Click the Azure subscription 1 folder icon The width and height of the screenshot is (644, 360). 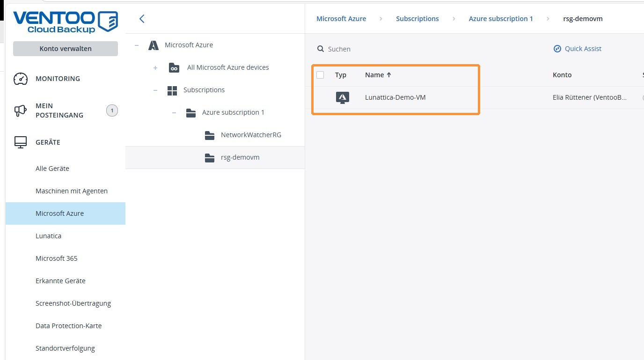(191, 113)
